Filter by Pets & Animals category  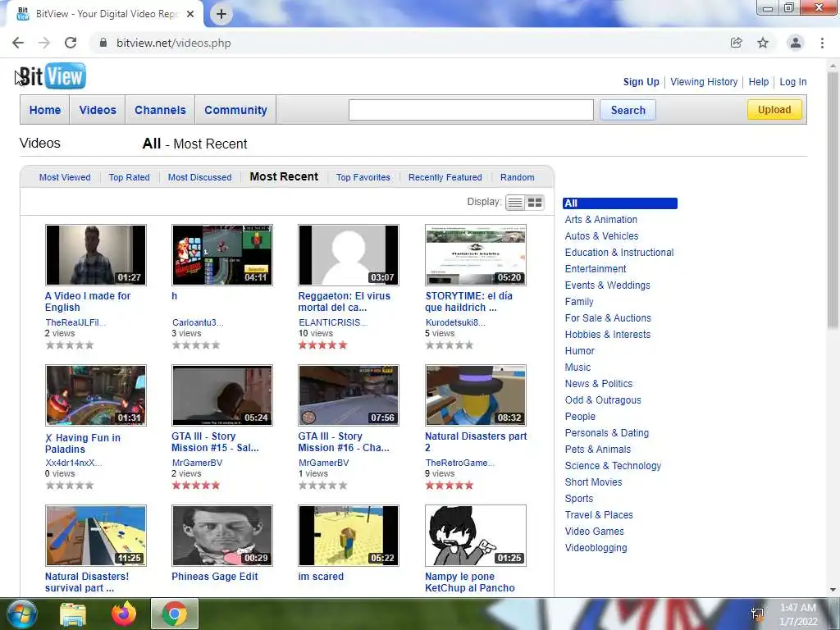[x=598, y=450]
